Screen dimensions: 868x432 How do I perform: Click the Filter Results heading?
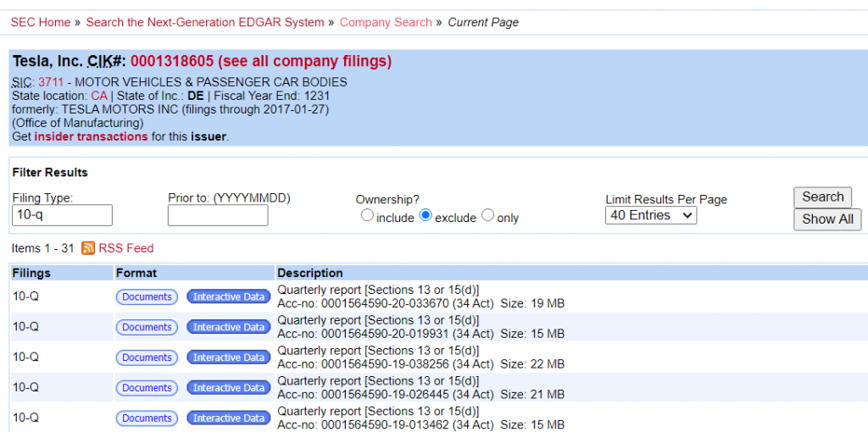[x=50, y=172]
